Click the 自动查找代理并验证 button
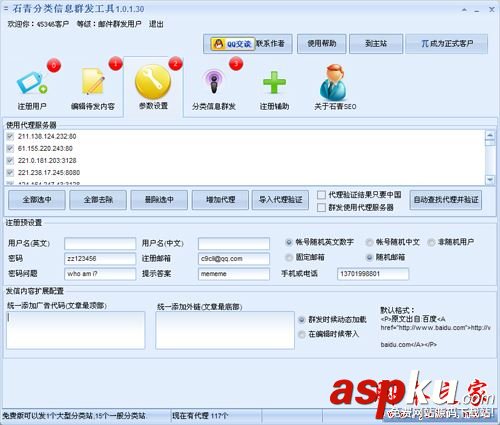The width and height of the screenshot is (500, 425). point(446,200)
